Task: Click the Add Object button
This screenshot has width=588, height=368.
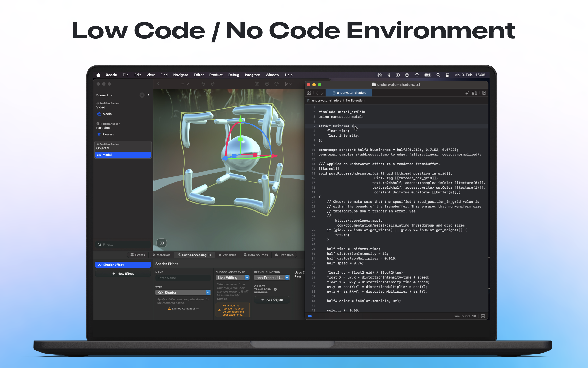Action: (272, 300)
